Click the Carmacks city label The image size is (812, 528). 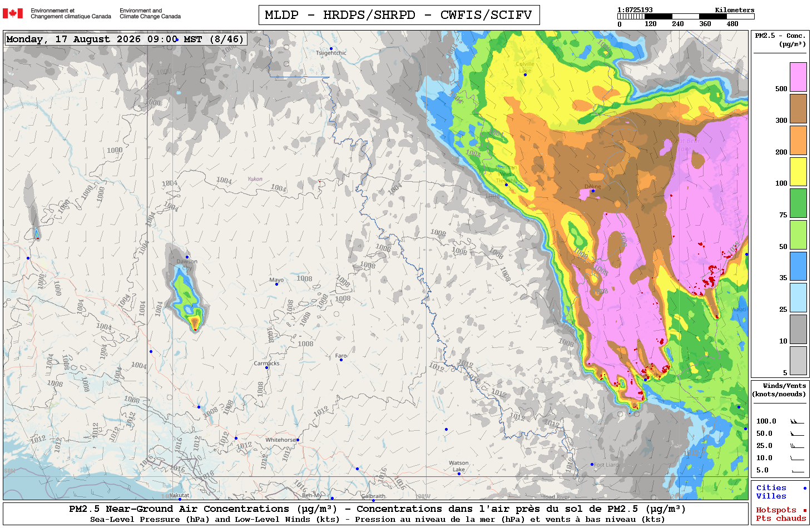pyautogui.click(x=266, y=363)
